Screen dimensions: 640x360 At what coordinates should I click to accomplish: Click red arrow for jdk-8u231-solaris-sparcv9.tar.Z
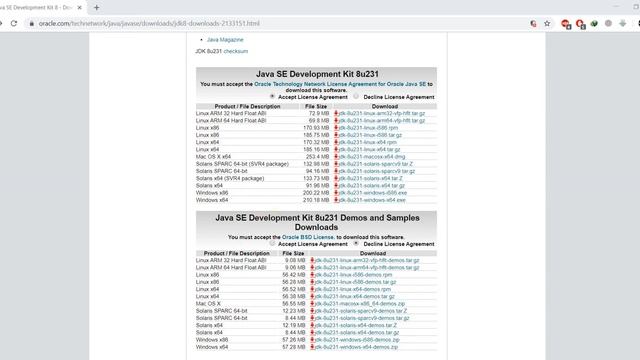tap(336, 164)
